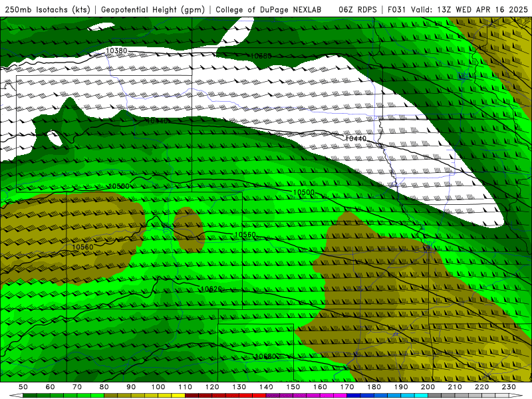532x399 pixels.
Task: Click the 180 value on the color scale
Action: (374, 387)
